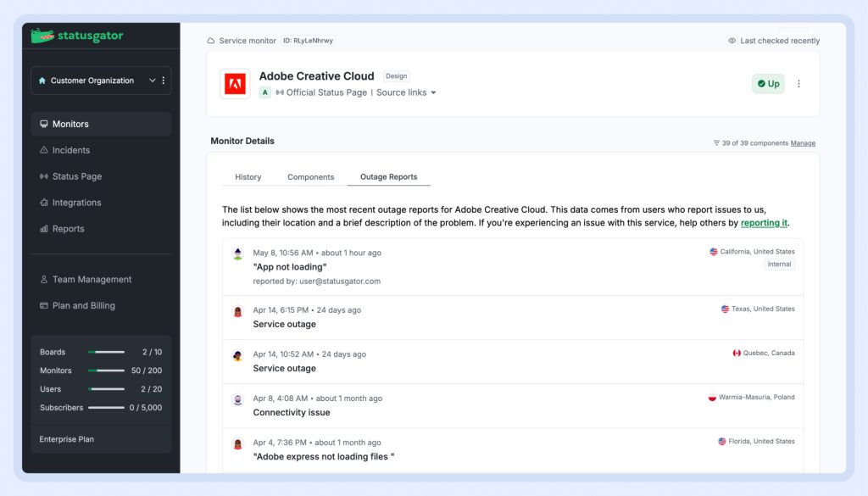Open the Customer Organization dropdown
868x496 pixels.
coord(101,81)
